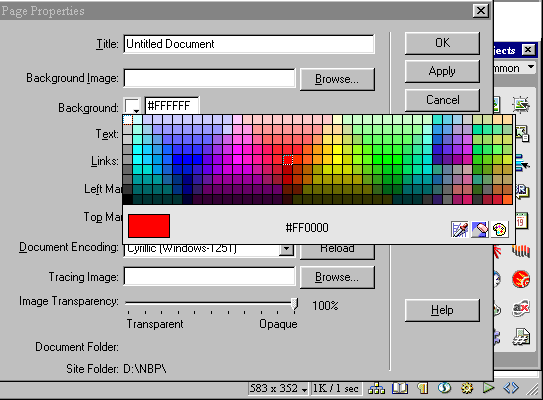This screenshot has width=543, height=400.
Task: Click the Help button
Action: (442, 310)
